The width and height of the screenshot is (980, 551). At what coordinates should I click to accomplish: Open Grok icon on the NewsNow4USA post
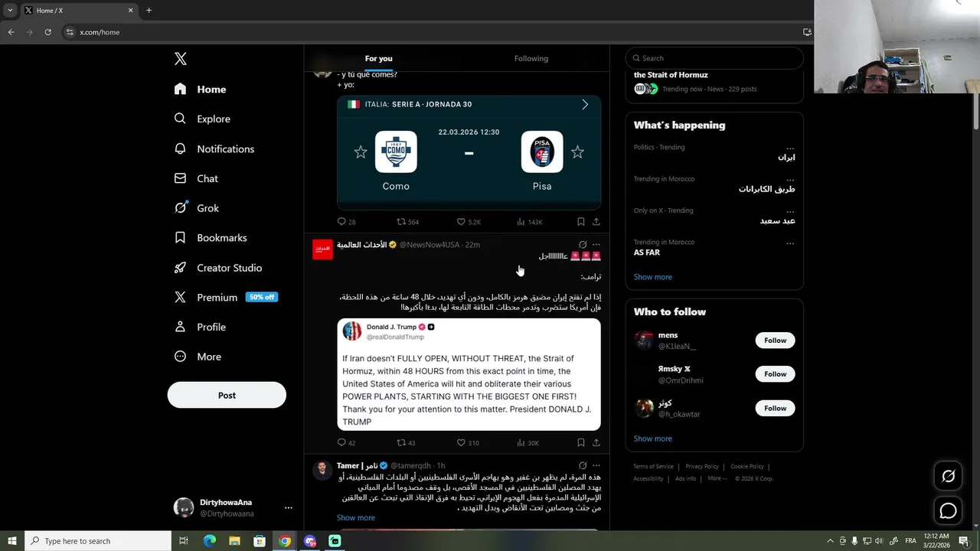click(583, 245)
